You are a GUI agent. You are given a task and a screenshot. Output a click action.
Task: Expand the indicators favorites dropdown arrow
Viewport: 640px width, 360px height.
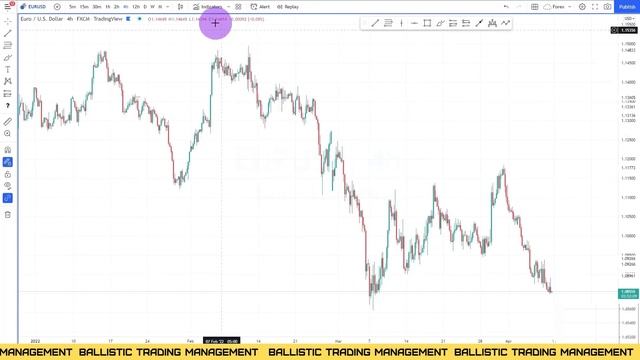point(228,7)
